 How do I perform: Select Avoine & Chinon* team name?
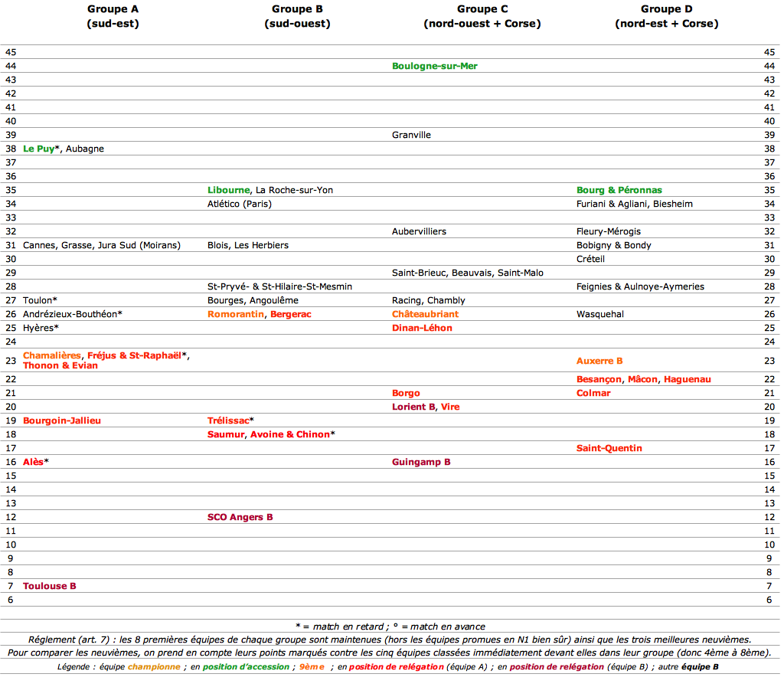coord(292,434)
